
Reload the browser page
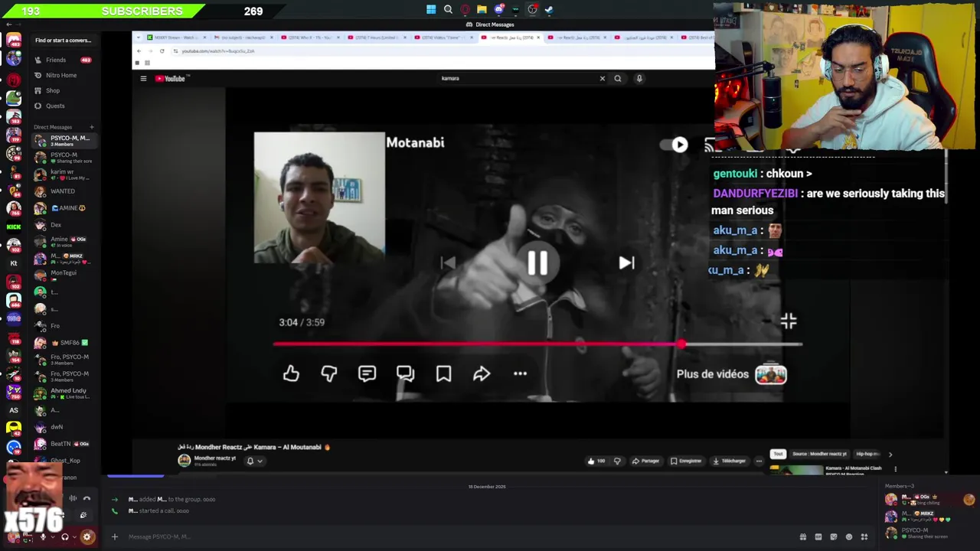[x=162, y=51]
